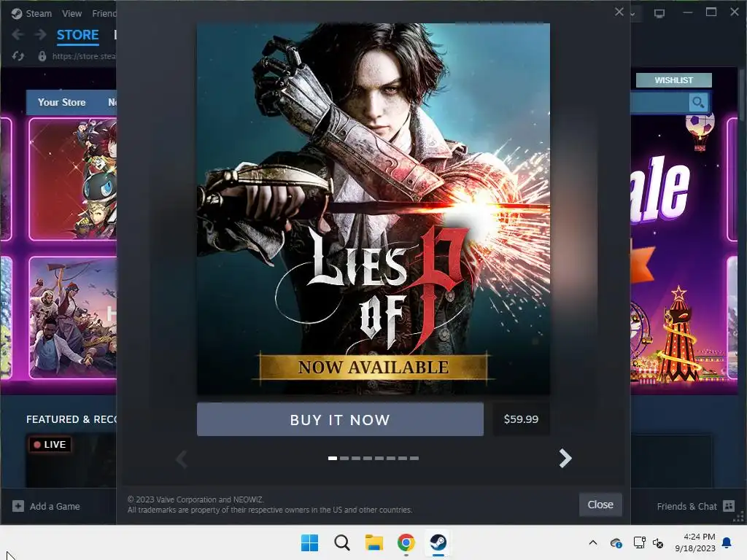Screen dimensions: 747x560
Task: Click the store search magnifier icon
Action: point(698,102)
